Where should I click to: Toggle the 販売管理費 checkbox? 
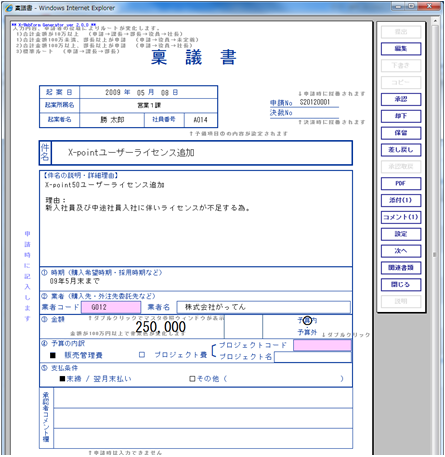(53, 355)
